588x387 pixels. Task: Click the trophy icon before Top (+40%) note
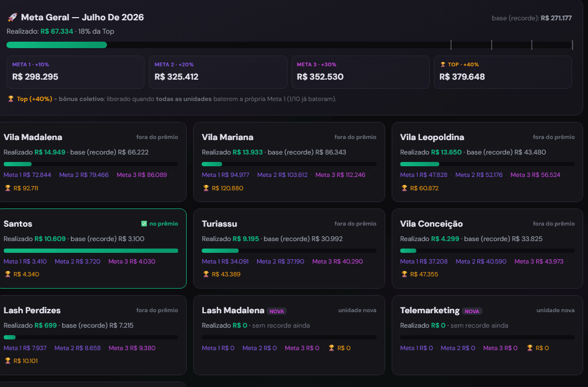(11, 99)
